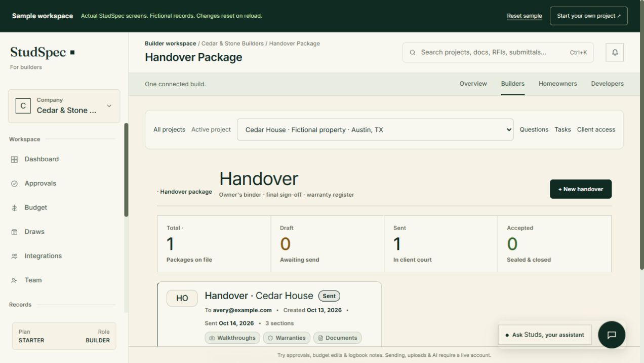This screenshot has width=644, height=363.
Task: Click Start your own project button
Action: point(588,16)
